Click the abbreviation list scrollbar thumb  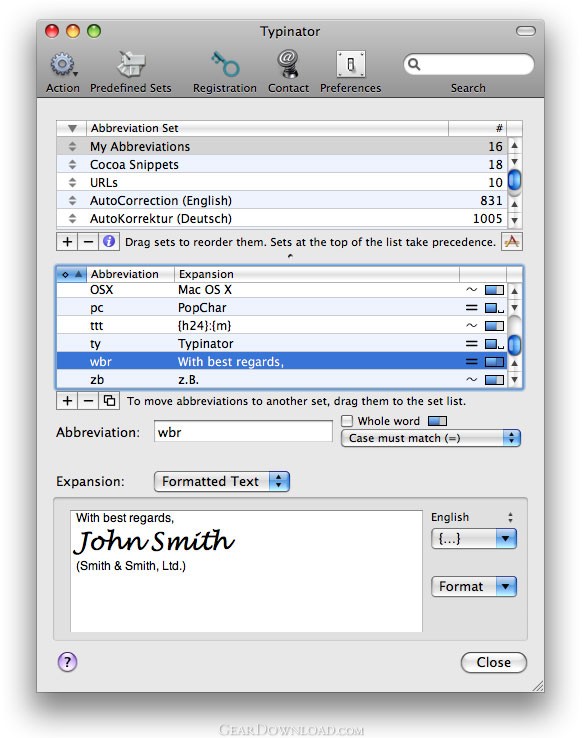[x=515, y=345]
